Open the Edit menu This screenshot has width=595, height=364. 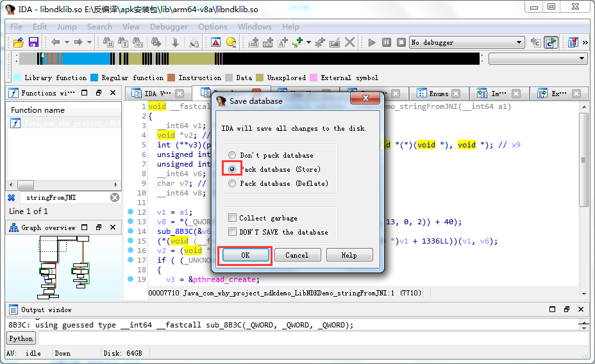[x=40, y=27]
